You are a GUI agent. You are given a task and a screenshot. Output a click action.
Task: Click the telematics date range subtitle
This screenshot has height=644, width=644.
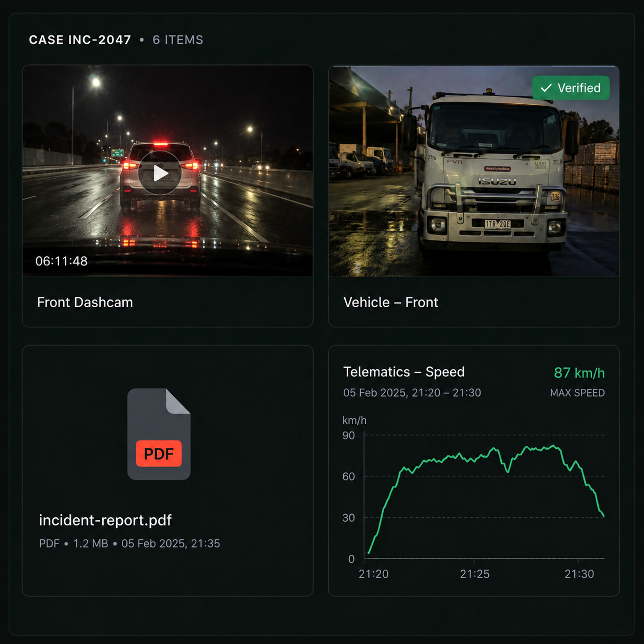(x=412, y=393)
